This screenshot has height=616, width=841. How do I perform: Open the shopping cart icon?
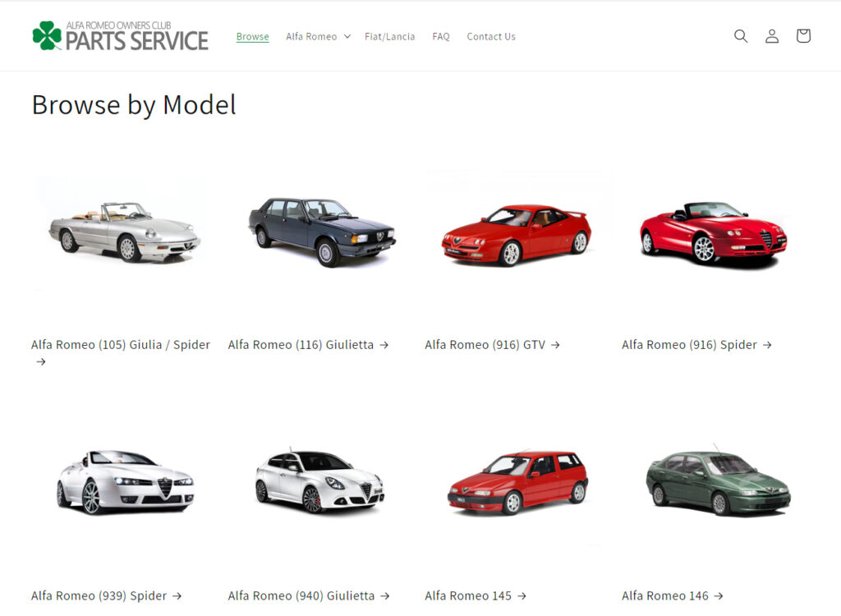(802, 35)
